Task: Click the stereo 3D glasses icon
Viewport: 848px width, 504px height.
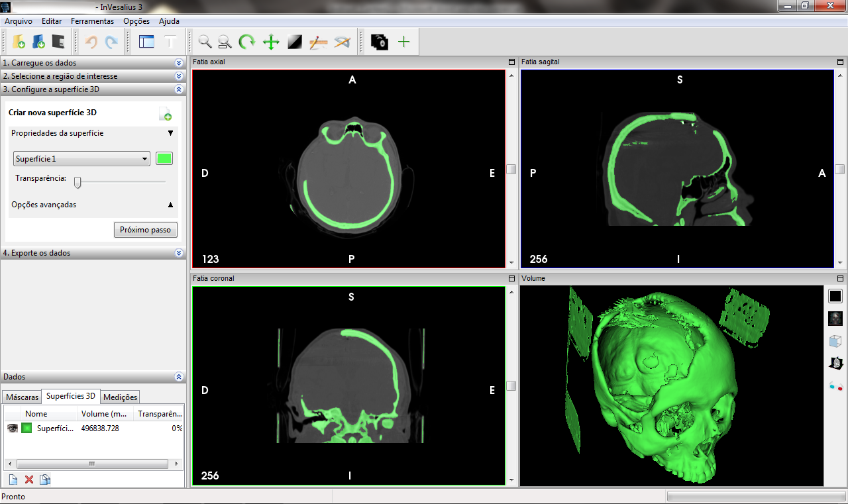Action: click(835, 385)
